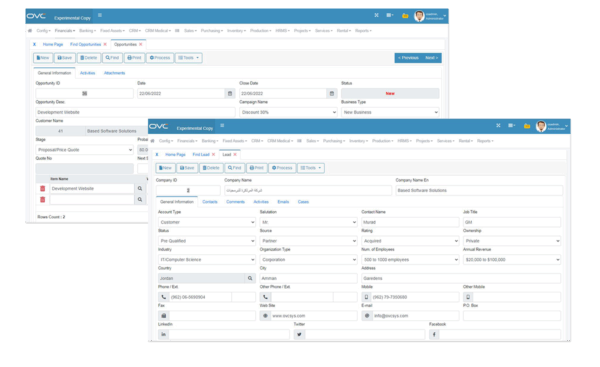
Task: Close the Find Opportunities tab
Action: (105, 44)
